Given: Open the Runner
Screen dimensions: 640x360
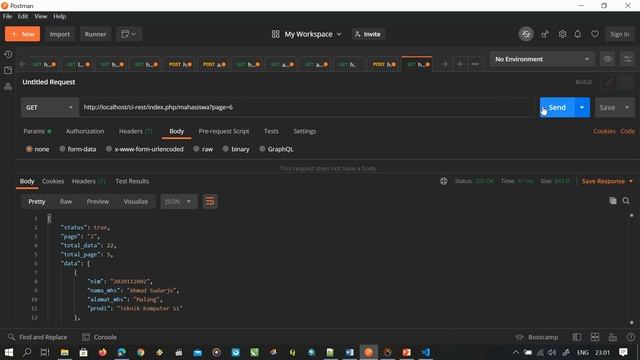Looking at the screenshot, I should click(x=95, y=34).
